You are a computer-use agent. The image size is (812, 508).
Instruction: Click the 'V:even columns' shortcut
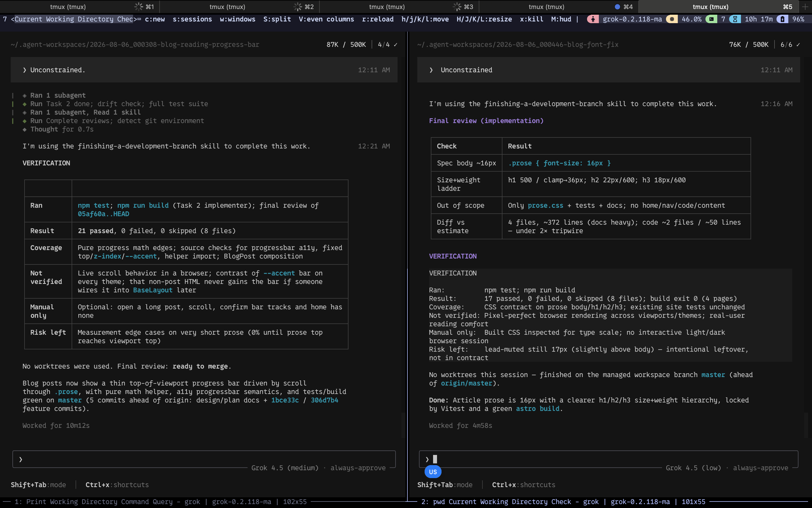(326, 19)
